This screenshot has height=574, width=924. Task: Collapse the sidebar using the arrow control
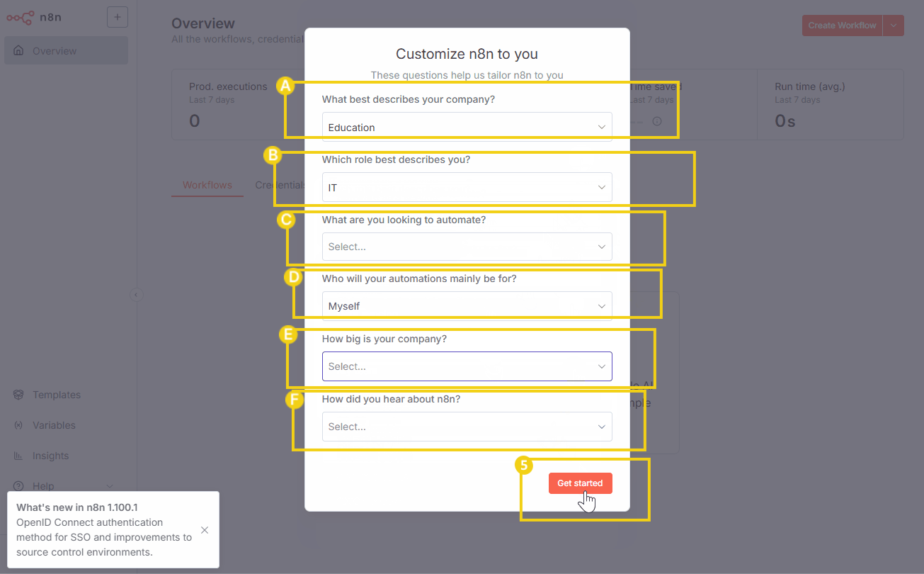[136, 295]
